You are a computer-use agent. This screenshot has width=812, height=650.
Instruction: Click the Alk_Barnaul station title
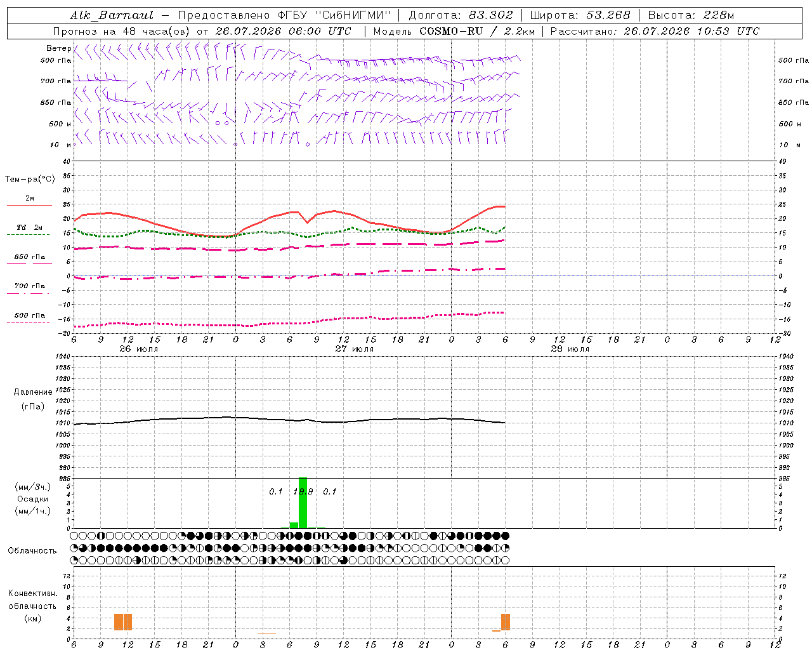coord(112,15)
